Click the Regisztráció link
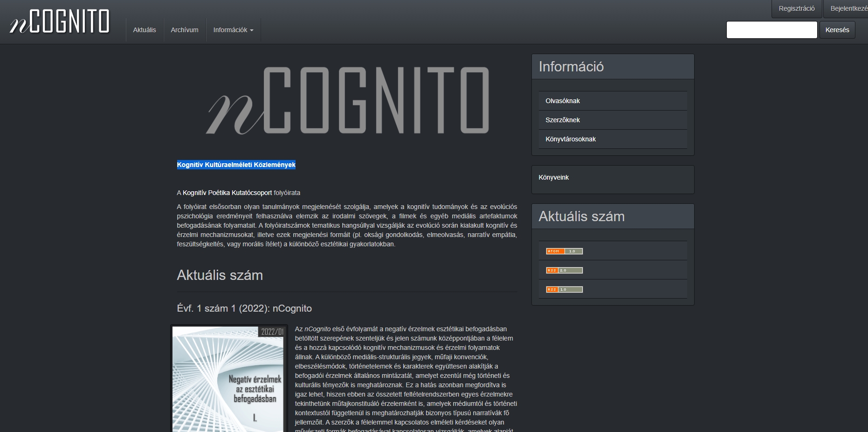868x432 pixels. (x=797, y=8)
